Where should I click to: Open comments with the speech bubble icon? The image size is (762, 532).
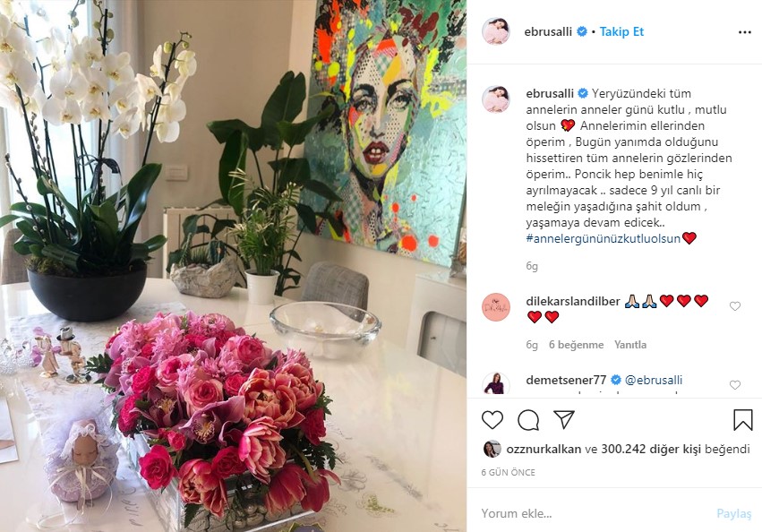click(528, 420)
